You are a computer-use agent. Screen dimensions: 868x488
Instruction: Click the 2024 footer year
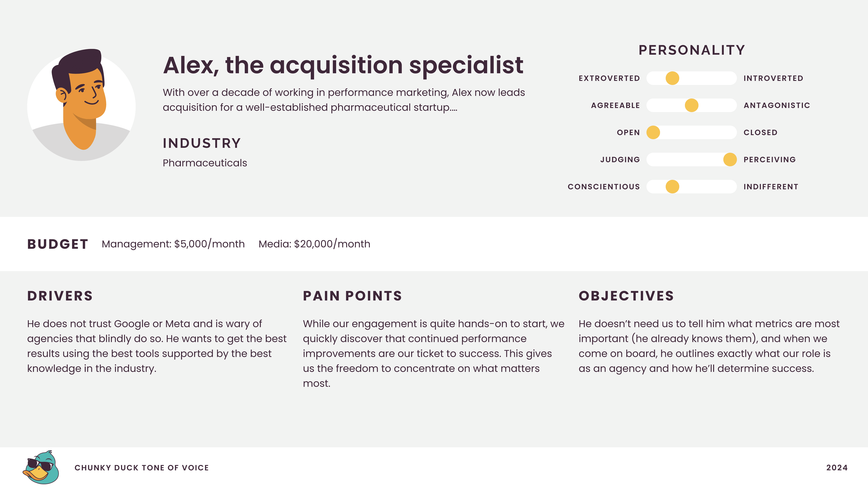point(837,468)
